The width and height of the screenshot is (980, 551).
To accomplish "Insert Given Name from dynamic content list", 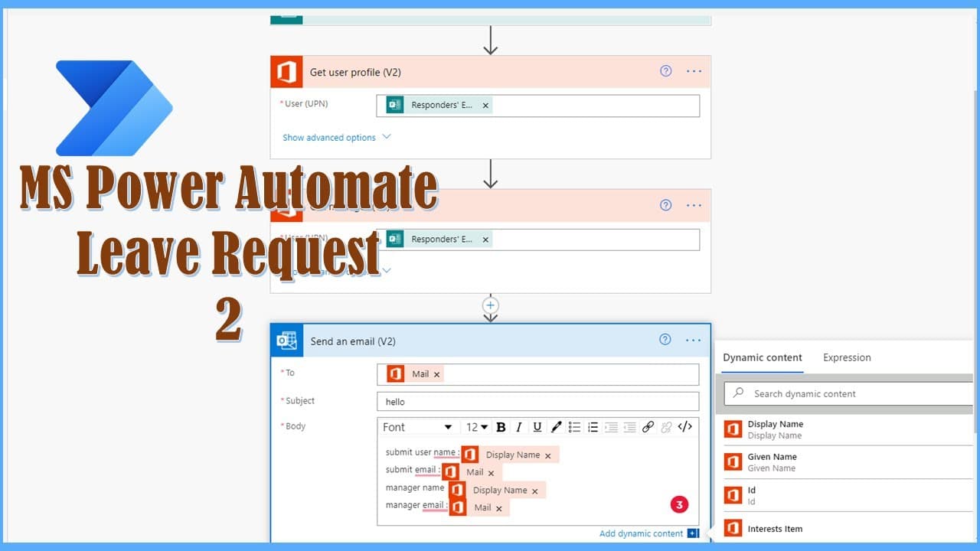I will 848,462.
